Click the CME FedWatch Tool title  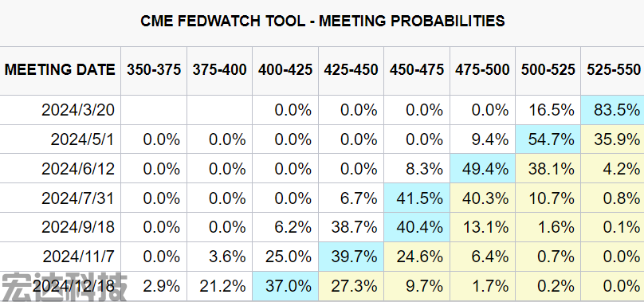pos(323,21)
